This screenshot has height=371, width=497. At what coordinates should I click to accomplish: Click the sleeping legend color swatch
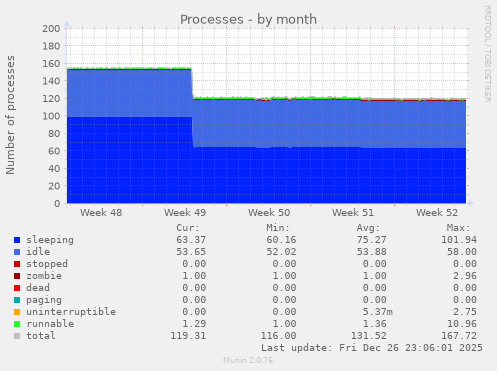pyautogui.click(x=17, y=240)
